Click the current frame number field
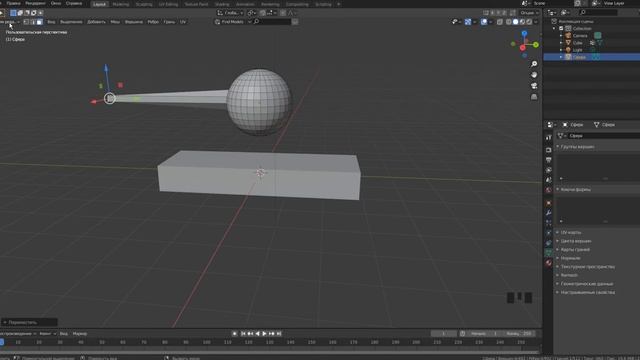 click(443, 333)
